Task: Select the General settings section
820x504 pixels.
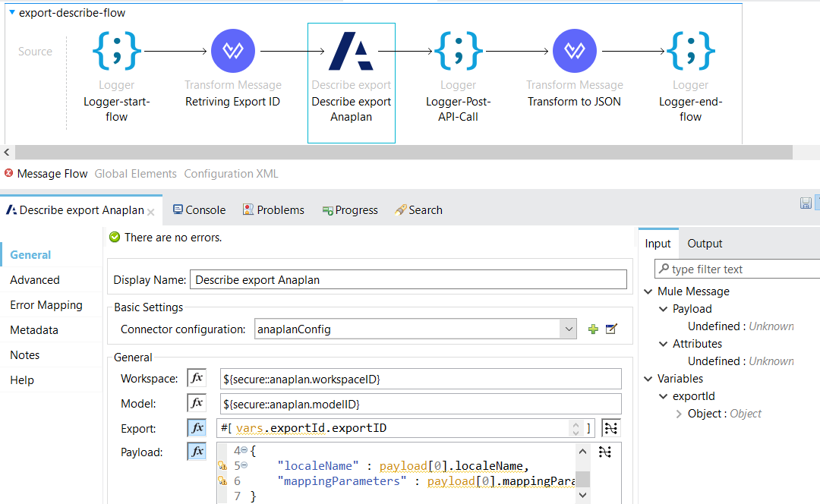Action: [30, 255]
